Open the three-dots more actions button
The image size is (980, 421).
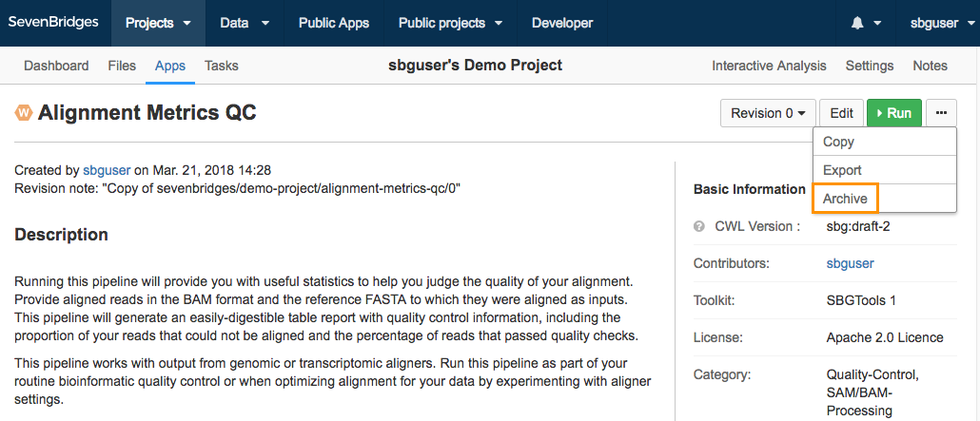pos(941,113)
